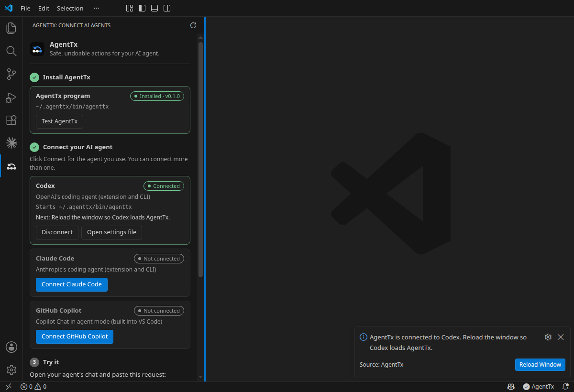Expand the more menus ellipsis
This screenshot has height=392, width=574.
(97, 8)
